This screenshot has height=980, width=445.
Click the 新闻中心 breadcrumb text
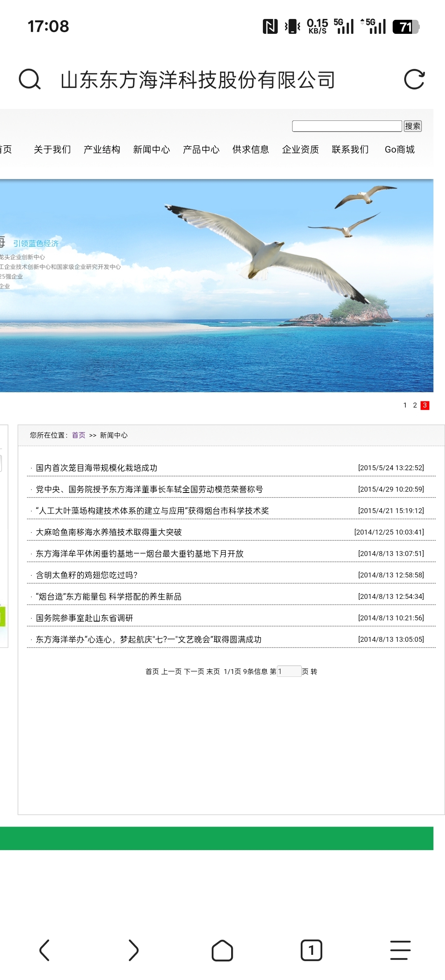coord(114,435)
